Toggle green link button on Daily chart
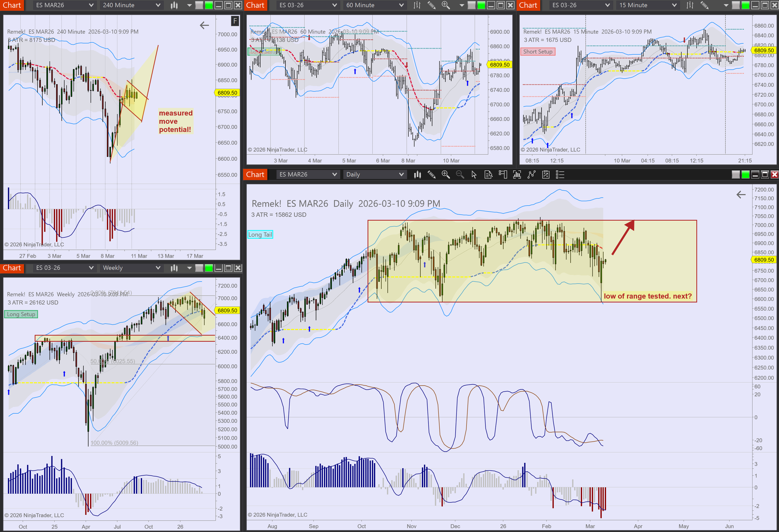This screenshot has height=532, width=779. click(745, 174)
